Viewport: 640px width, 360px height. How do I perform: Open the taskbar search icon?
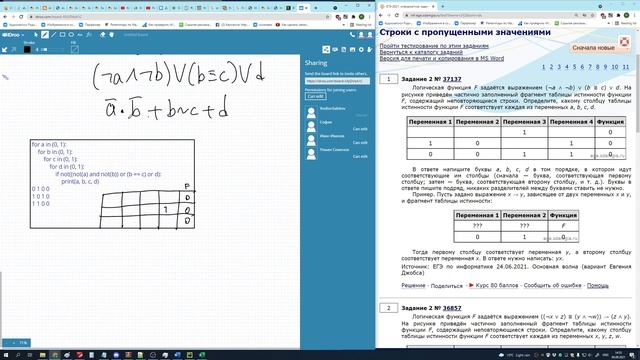[x=18, y=355]
